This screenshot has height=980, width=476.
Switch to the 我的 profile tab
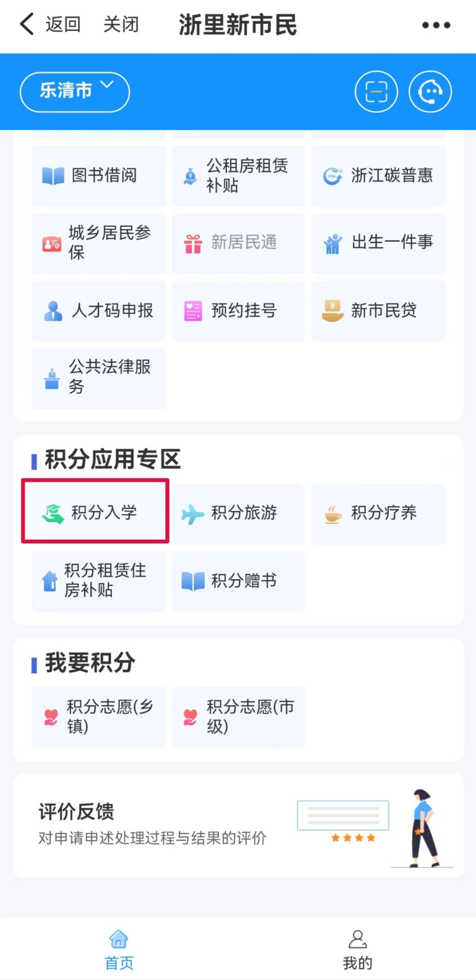click(358, 950)
